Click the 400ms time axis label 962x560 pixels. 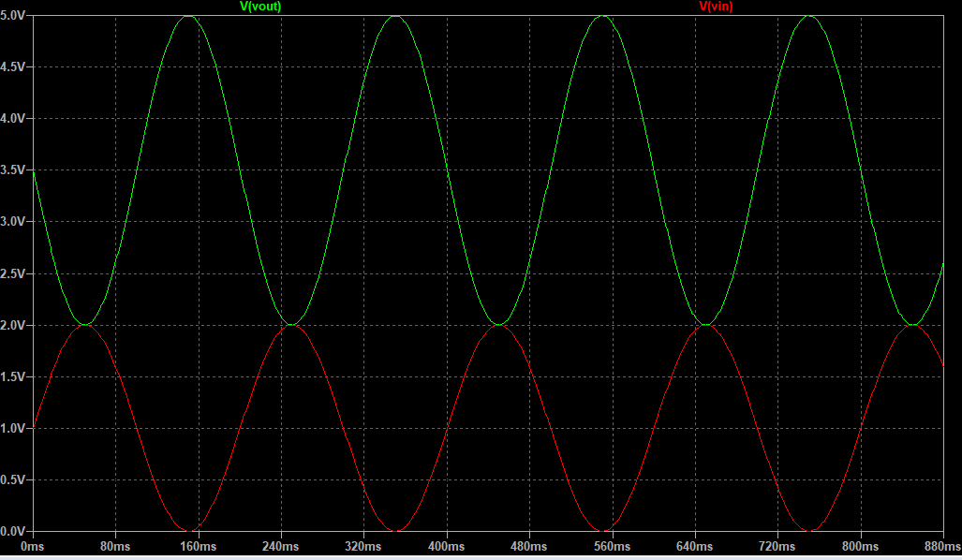coord(447,546)
